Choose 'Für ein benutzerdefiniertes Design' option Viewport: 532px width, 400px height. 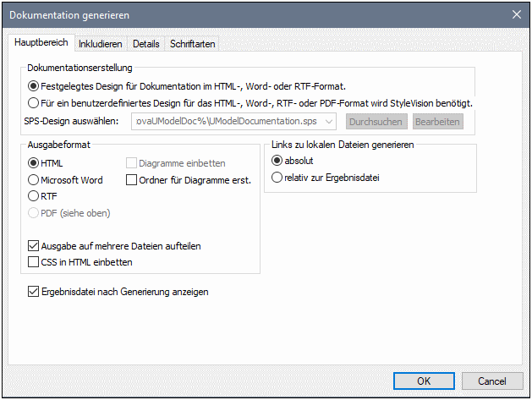34,103
